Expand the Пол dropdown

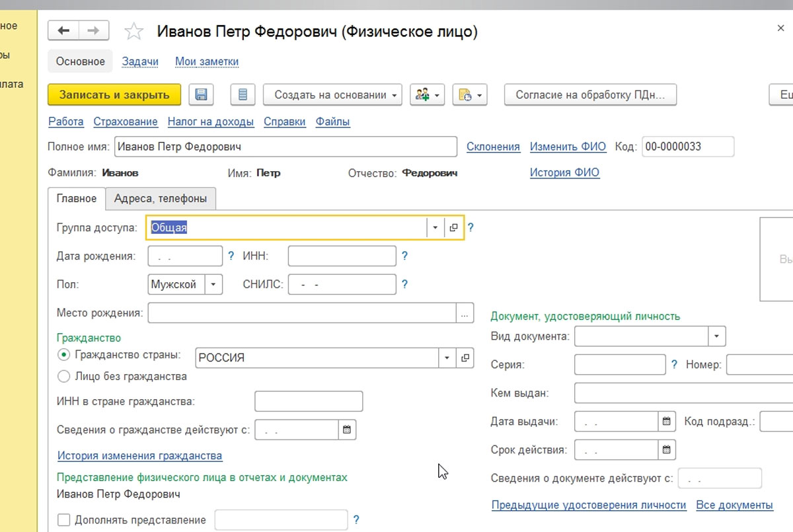coord(213,285)
